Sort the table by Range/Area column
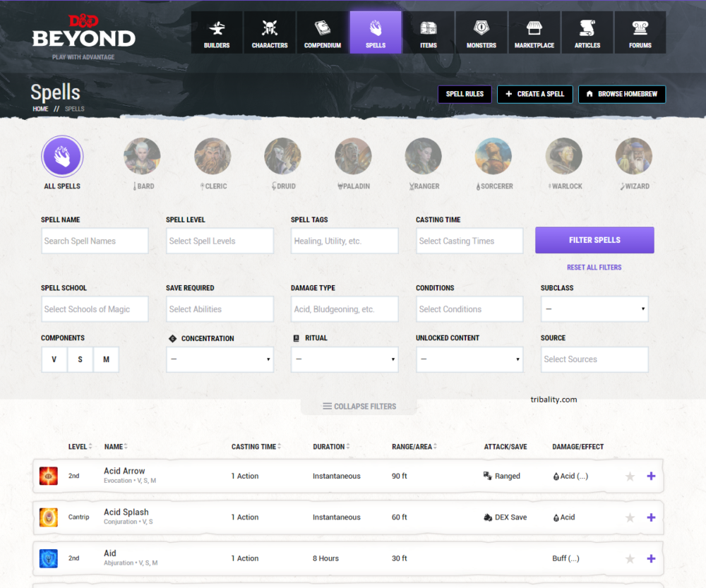The height and width of the screenshot is (588, 706). 414,447
